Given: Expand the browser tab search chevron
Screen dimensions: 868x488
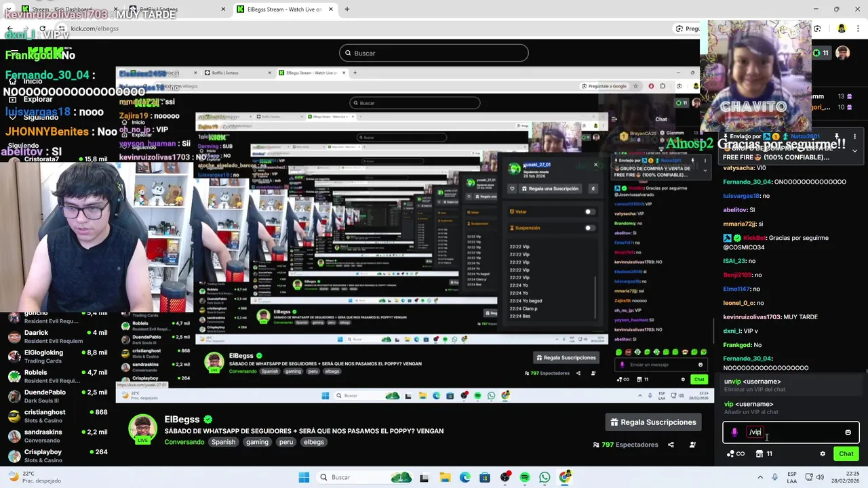Looking at the screenshot, I should (9, 9).
